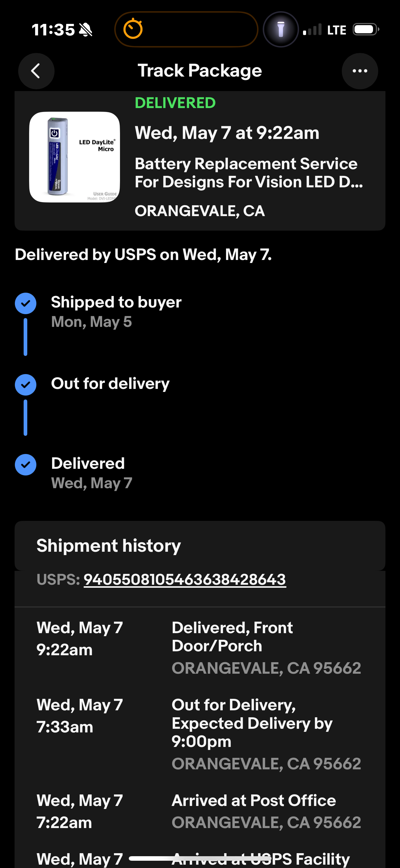This screenshot has width=400, height=868.
Task: Tap the orange timer icon in Dynamic Island
Action: click(x=133, y=29)
